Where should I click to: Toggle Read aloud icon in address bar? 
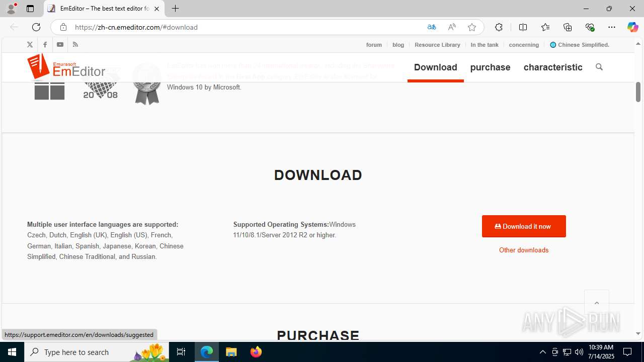[452, 27]
